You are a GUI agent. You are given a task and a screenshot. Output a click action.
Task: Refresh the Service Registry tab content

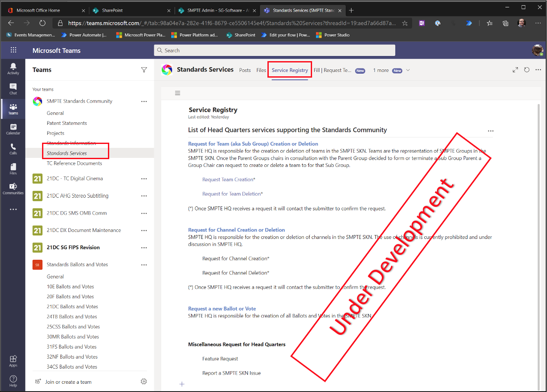click(527, 69)
